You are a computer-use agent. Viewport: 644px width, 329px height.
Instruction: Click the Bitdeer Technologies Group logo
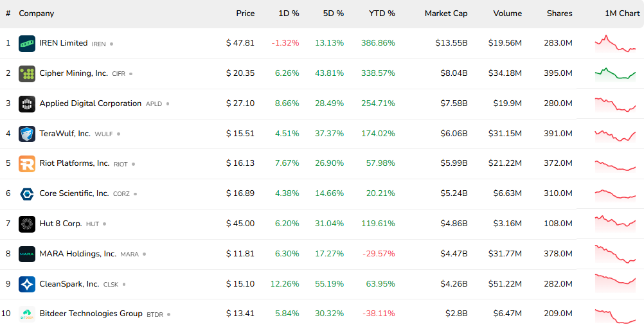(x=27, y=314)
